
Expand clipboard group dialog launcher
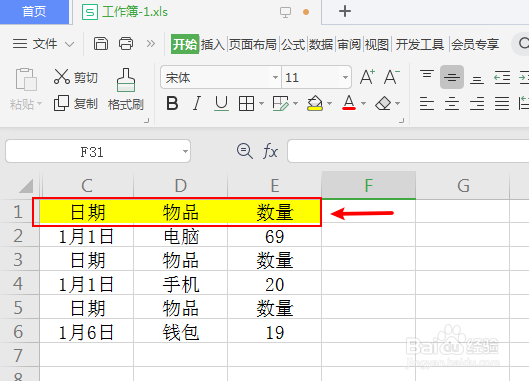(x=146, y=120)
